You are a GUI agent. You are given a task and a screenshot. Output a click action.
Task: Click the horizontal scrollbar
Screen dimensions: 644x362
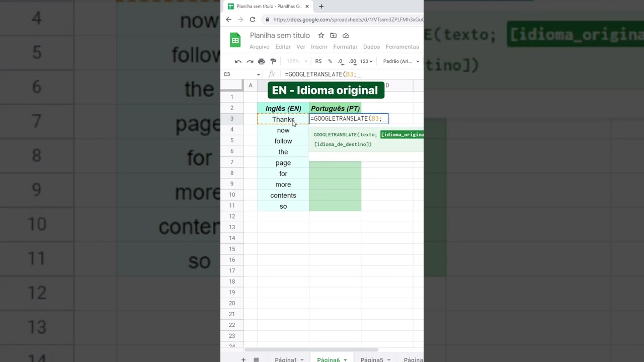(x=311, y=349)
